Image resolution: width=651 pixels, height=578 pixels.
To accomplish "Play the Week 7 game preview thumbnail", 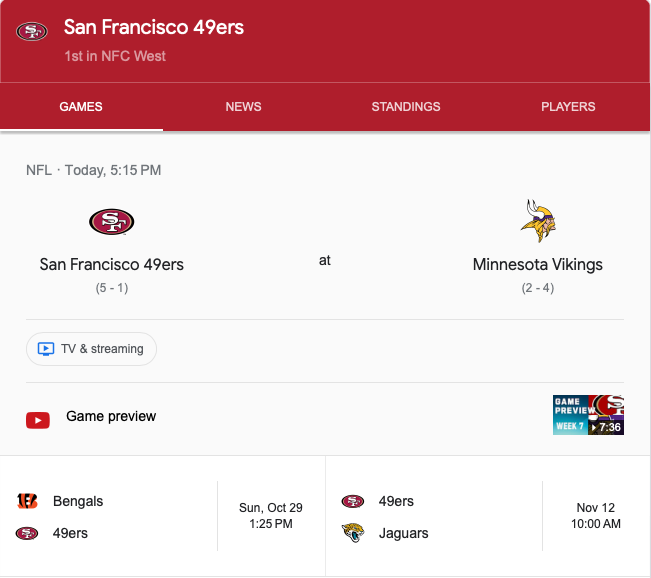I will (x=588, y=415).
